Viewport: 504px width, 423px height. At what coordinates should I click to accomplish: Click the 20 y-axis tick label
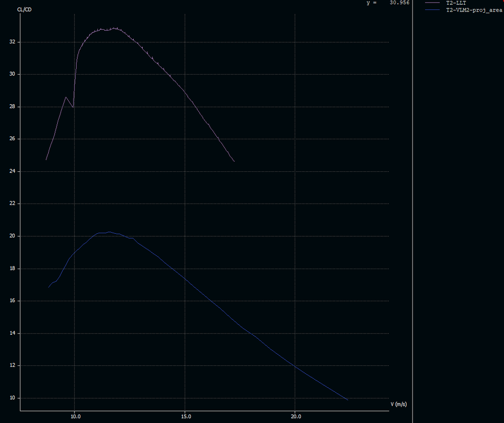pyautogui.click(x=12, y=236)
